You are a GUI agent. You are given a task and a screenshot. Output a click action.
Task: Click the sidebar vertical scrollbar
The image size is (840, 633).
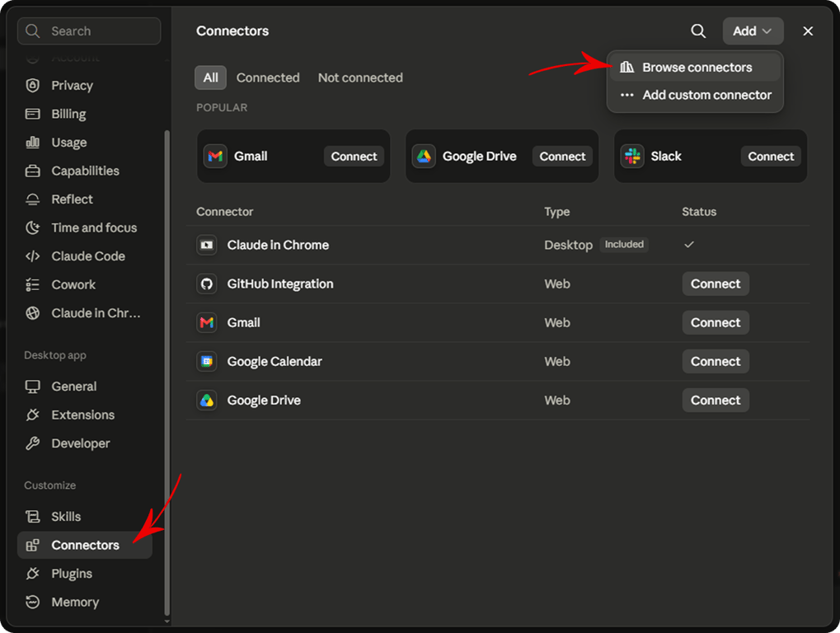[x=167, y=373]
